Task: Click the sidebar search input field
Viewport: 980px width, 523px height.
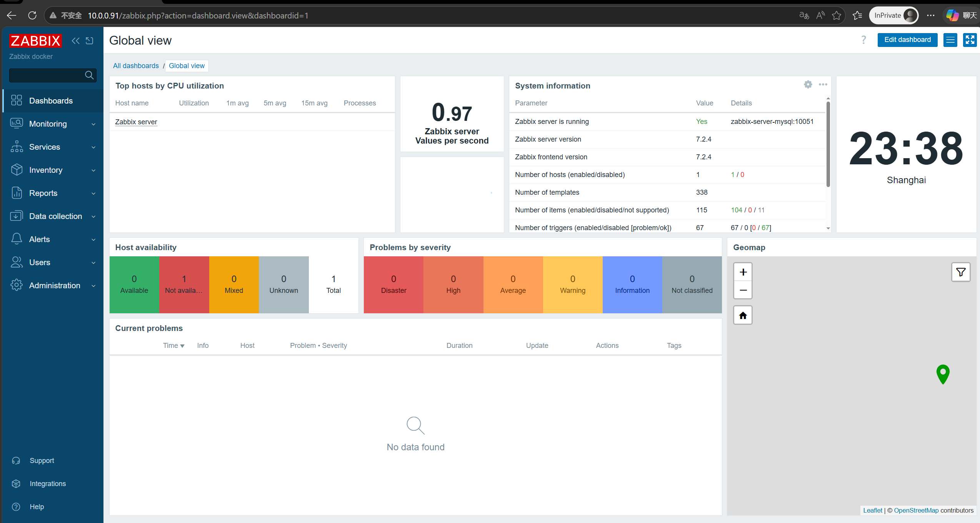Action: [x=46, y=75]
